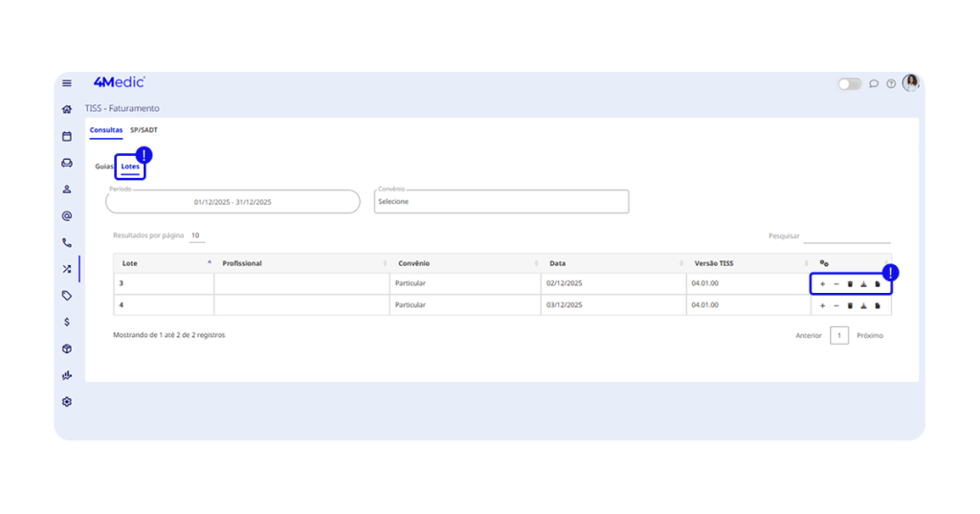Screen dimensions: 980x514
Task: Click the plus icon in lote 3 row
Action: 822,284
